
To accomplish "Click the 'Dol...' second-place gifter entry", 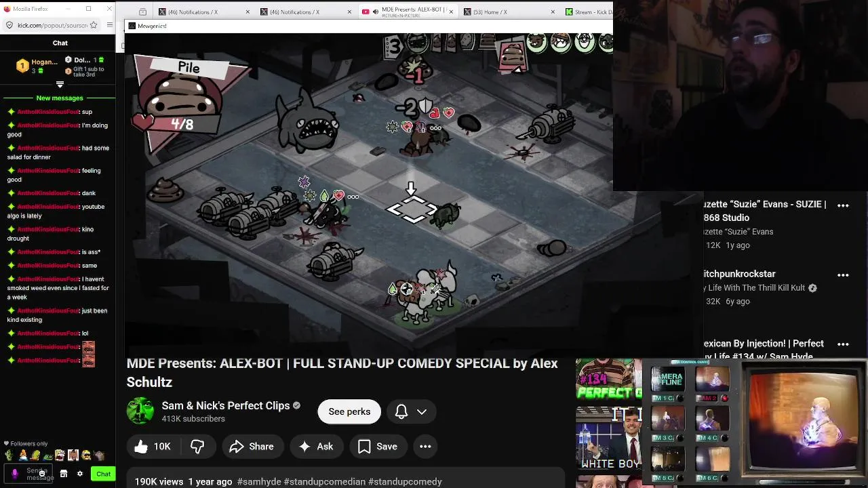I will 85,60.
